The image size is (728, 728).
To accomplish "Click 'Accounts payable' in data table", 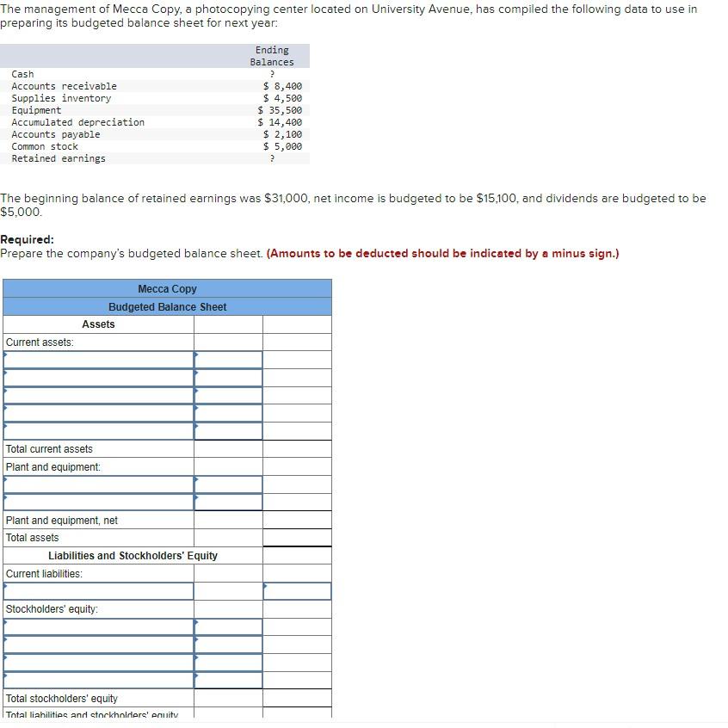I will pyautogui.click(x=56, y=134).
